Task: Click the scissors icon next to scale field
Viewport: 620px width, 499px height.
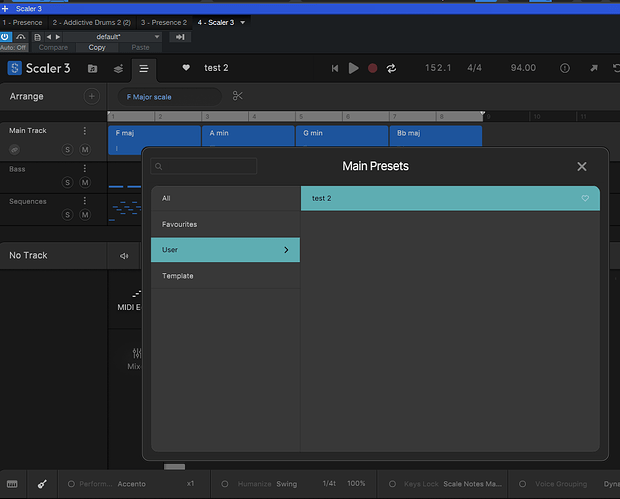Action: pyautogui.click(x=238, y=96)
